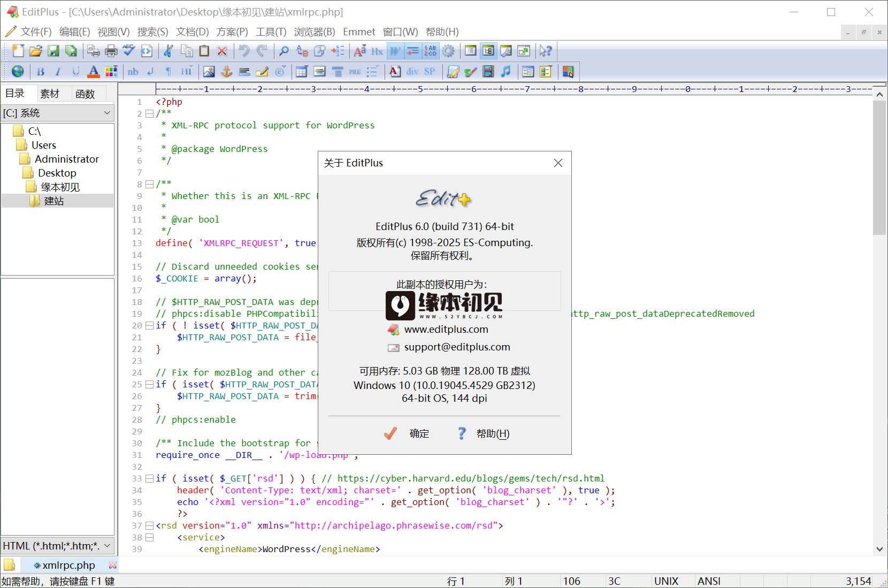Click the Open file folder icon
The width and height of the screenshot is (888, 588).
(x=36, y=51)
